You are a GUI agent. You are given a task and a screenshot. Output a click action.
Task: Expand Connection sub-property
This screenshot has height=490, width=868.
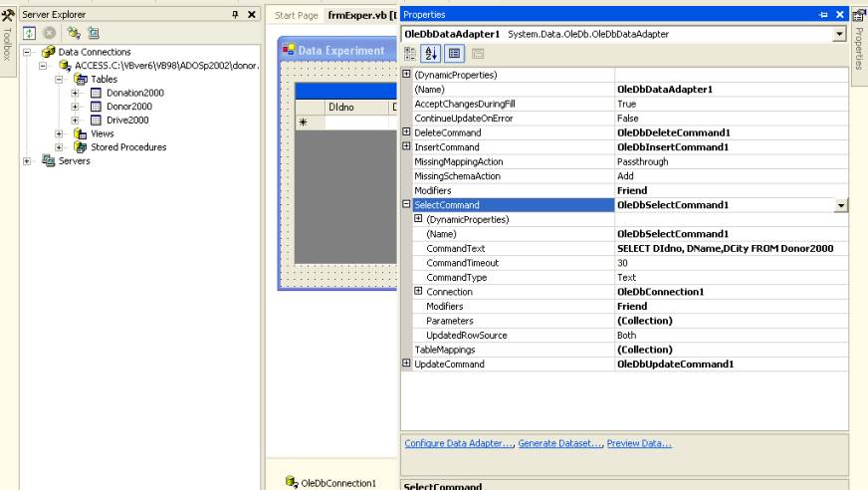pyautogui.click(x=418, y=291)
